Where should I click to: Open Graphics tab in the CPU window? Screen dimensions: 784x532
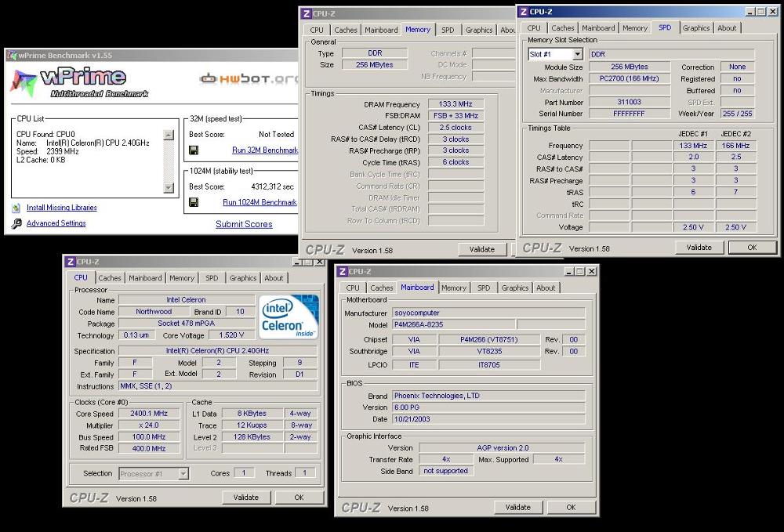tap(243, 277)
